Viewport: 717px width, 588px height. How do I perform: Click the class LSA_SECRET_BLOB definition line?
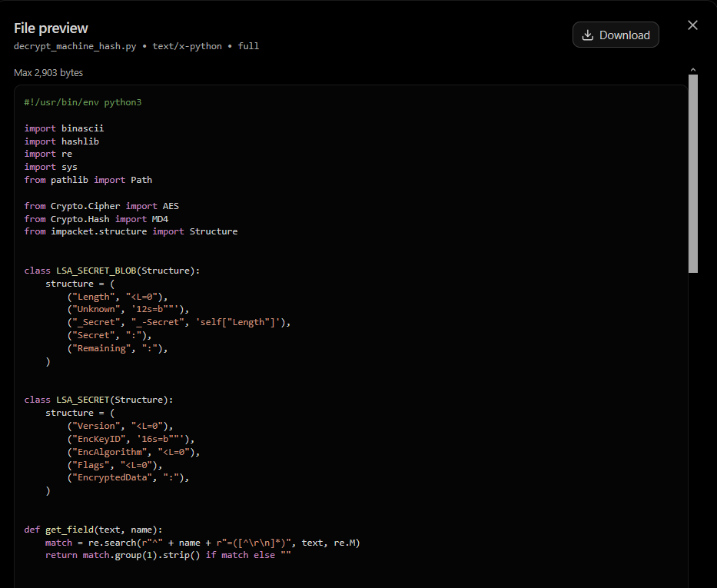coord(112,271)
